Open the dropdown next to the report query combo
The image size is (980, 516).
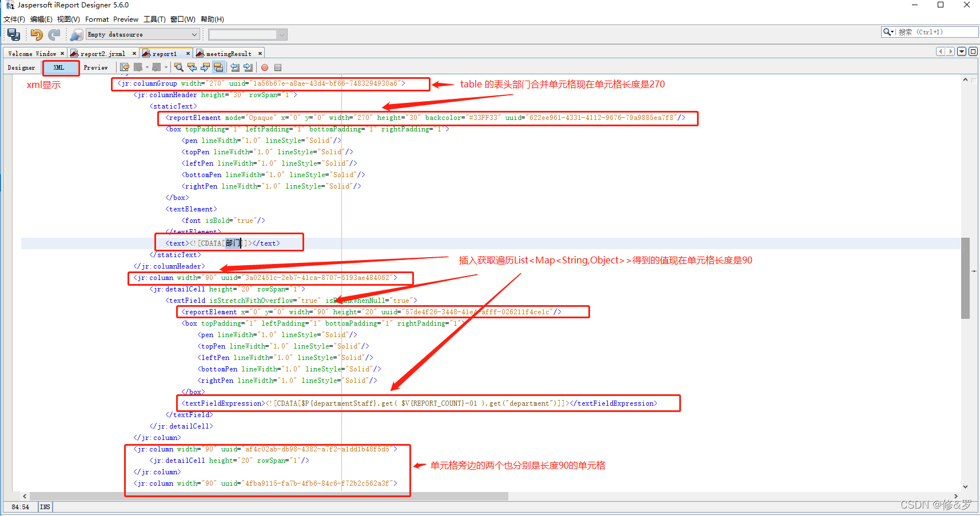(281, 34)
